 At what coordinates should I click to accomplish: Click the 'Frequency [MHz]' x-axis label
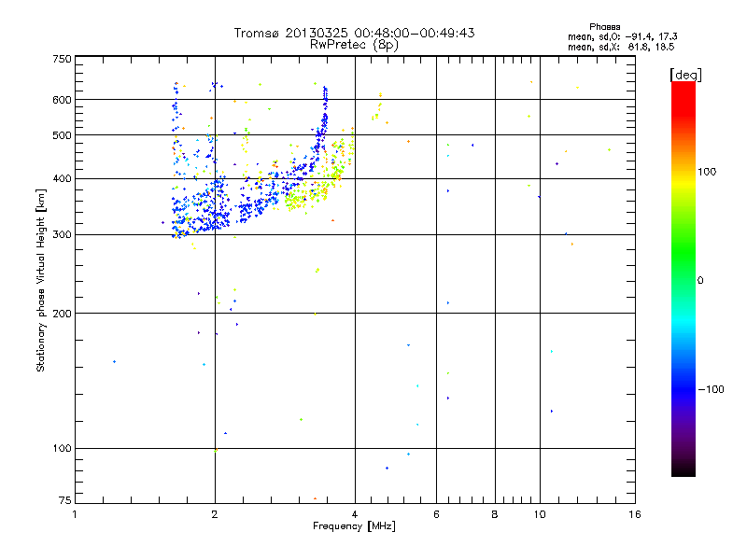pos(354,526)
